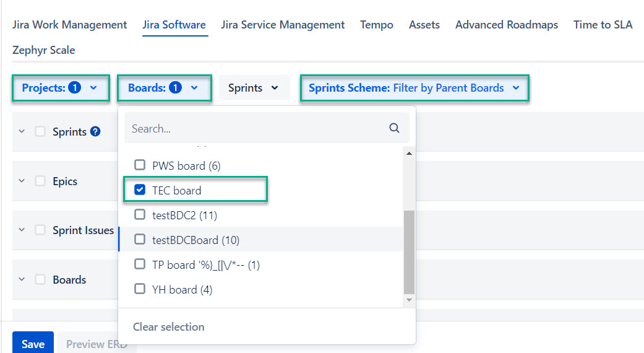Uncheck the TEC board checkbox
The image size is (644, 353).
click(140, 190)
